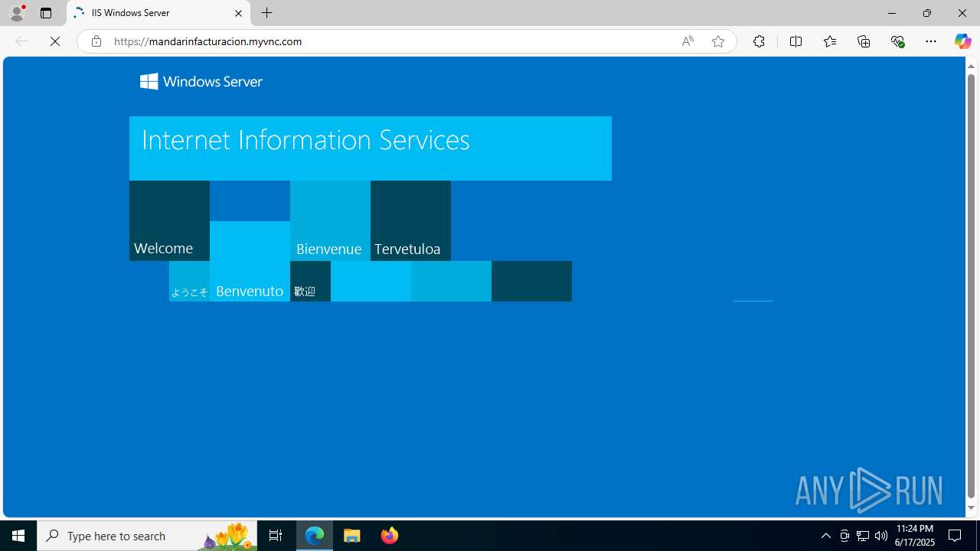The image size is (980, 551).
Task: Add this page to favorites star
Action: [717, 41]
